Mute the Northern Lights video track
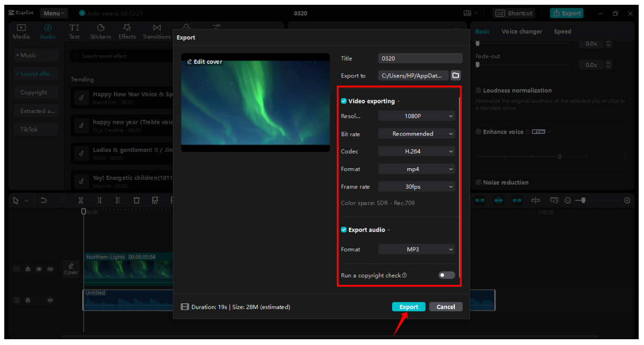The height and width of the screenshot is (345, 644). point(50,269)
